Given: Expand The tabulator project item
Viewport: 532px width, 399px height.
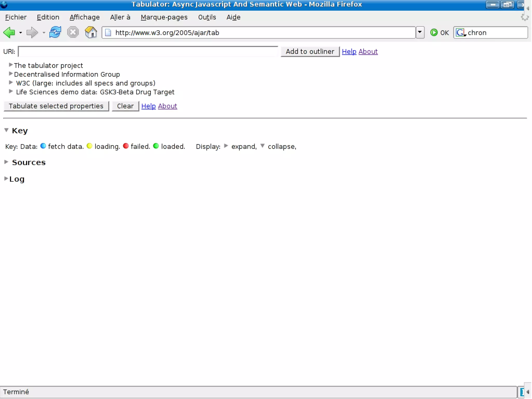Looking at the screenshot, I should click(x=11, y=65).
